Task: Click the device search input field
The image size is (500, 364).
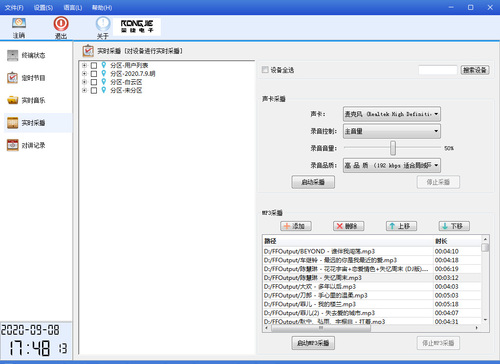Action: coord(438,70)
